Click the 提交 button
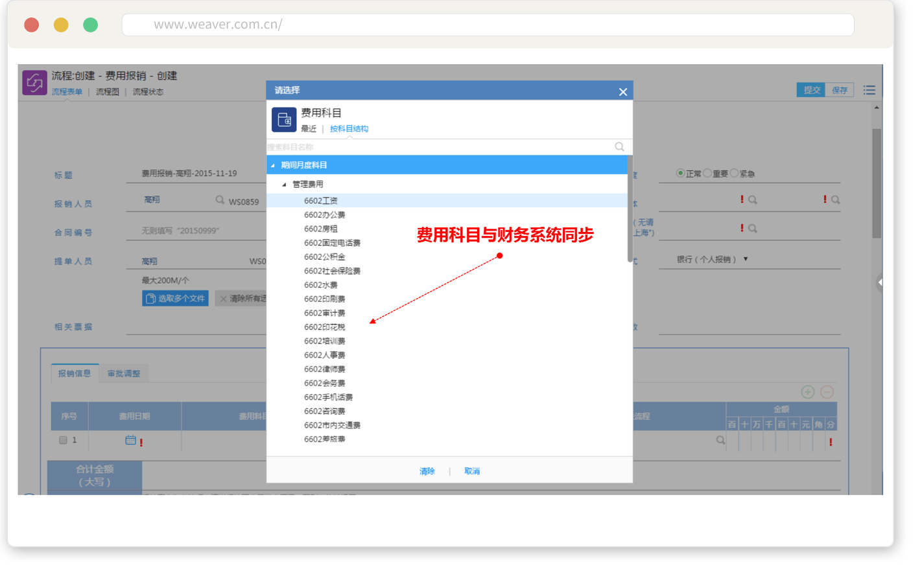The height and width of the screenshot is (567, 924). pyautogui.click(x=811, y=90)
